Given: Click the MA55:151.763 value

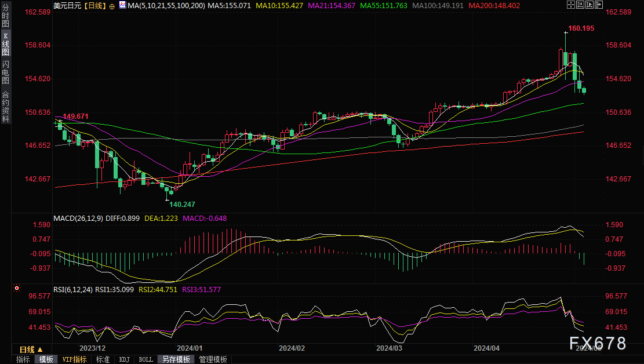Looking at the screenshot, I should (x=384, y=6).
